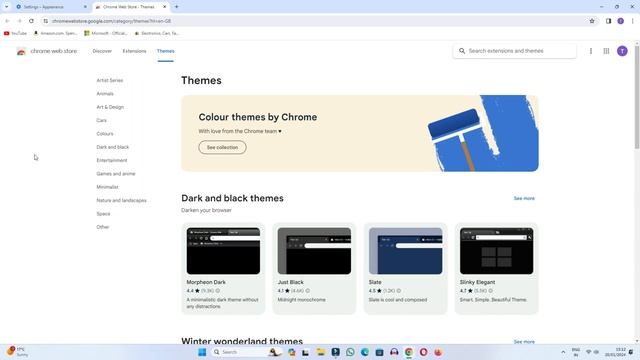The image size is (640, 360).
Task: Click the magnifier icon in store search
Action: point(462,51)
